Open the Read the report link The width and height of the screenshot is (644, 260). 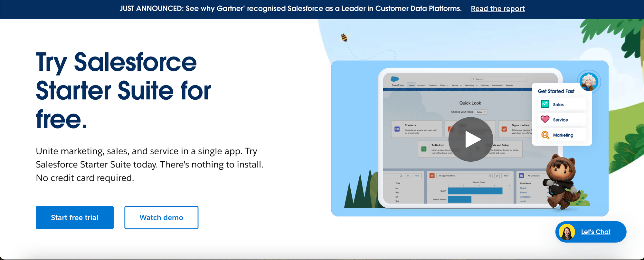coord(498,9)
